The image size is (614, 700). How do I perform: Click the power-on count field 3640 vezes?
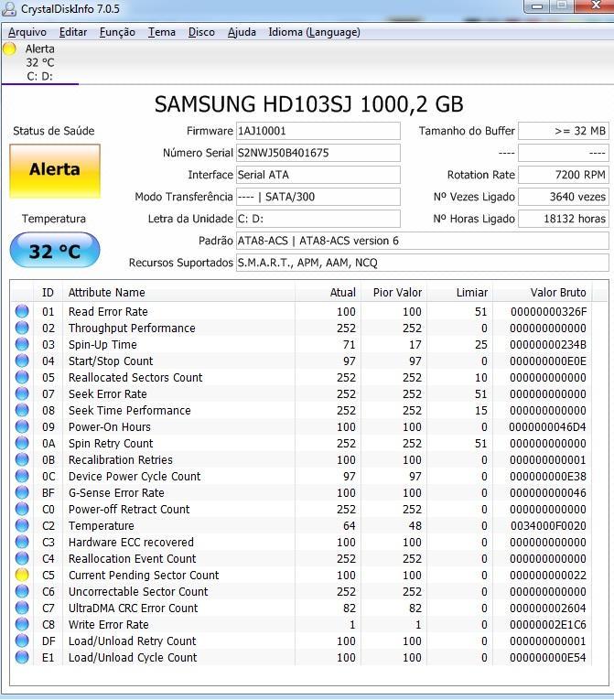coord(563,197)
